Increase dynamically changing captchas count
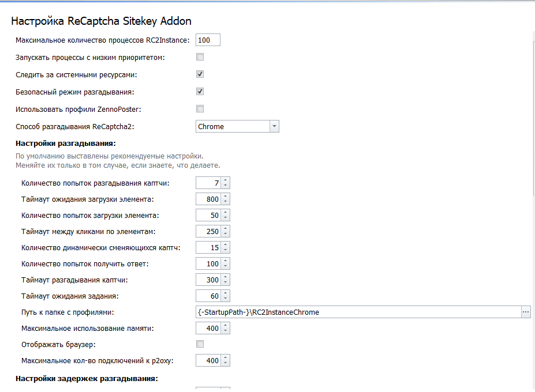The height and width of the screenshot is (392, 535). click(x=225, y=245)
